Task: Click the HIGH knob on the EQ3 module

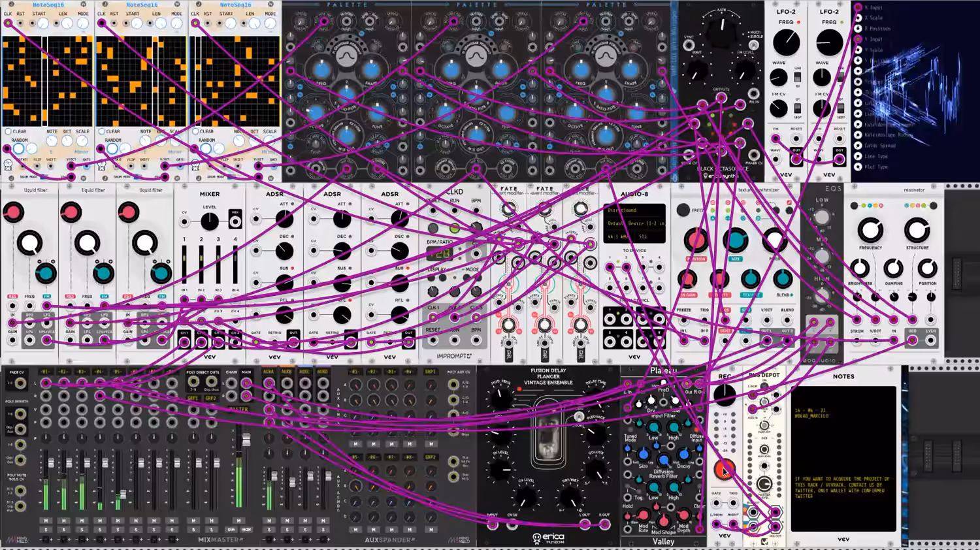Action: tap(822, 296)
